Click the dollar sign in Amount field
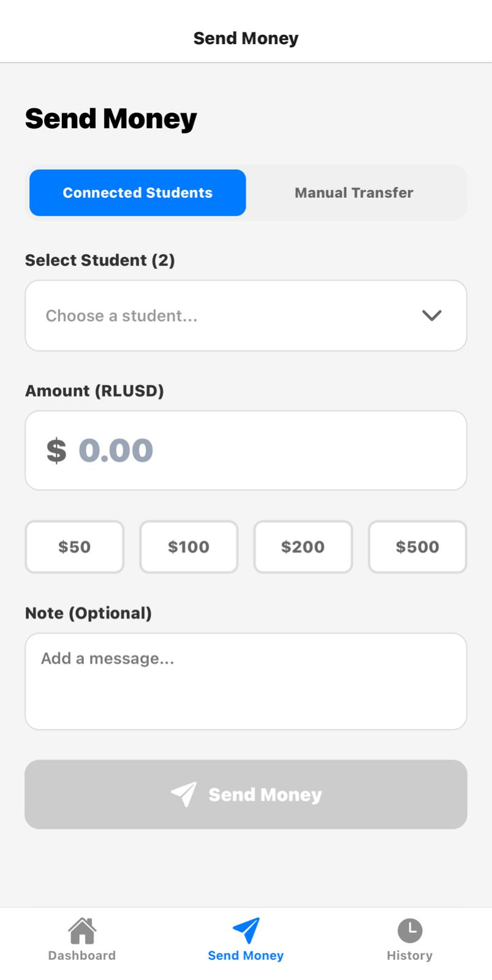 [x=56, y=451]
